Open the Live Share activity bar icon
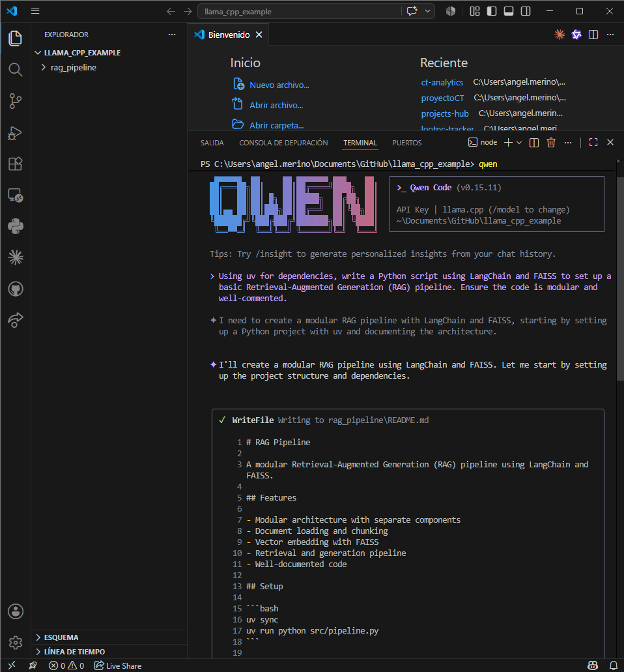Screen dimensions: 624x672 click(x=16, y=320)
